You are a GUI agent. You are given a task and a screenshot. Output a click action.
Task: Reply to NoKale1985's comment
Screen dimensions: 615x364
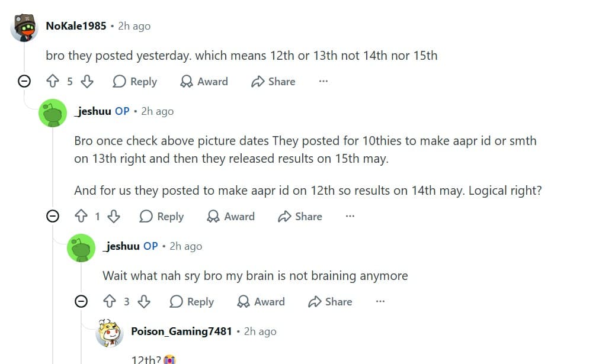135,82
